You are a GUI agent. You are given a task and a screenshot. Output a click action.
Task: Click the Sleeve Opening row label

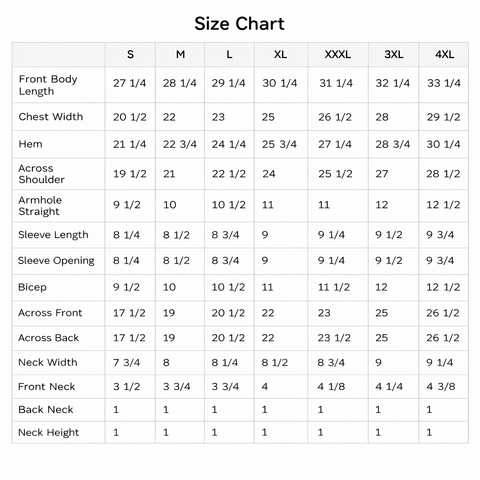pos(56,261)
